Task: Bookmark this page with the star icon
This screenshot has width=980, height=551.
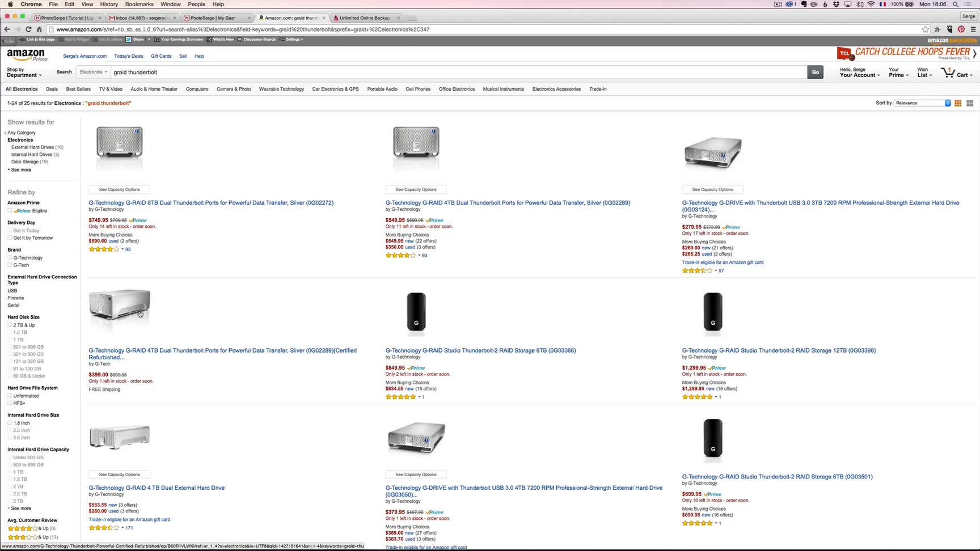Action: [x=926, y=29]
